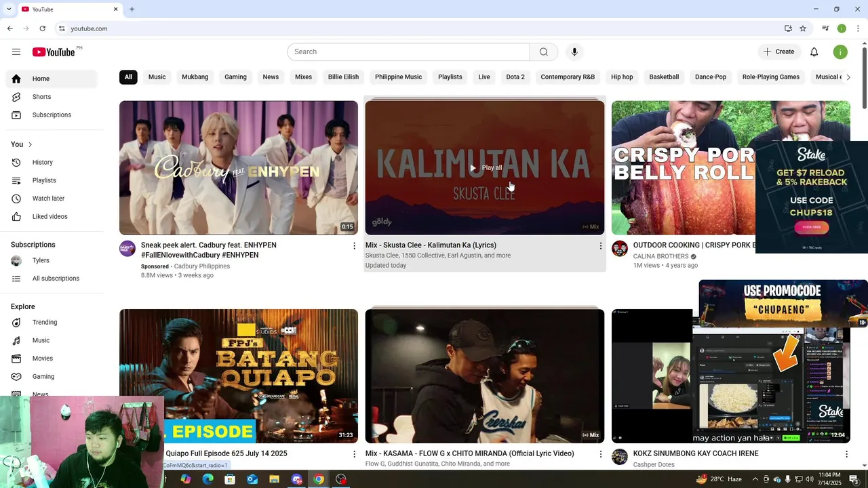This screenshot has width=868, height=488.
Task: Open the taskbar volume control
Action: 810,479
